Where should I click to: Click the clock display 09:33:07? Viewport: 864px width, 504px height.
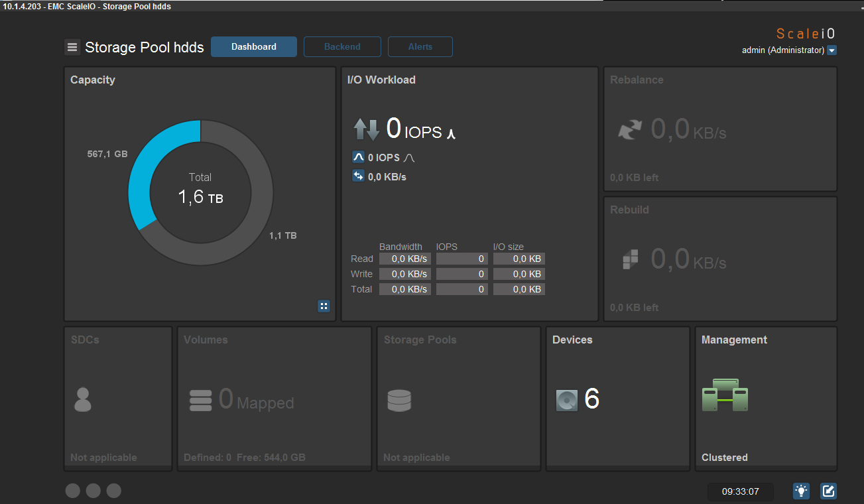(740, 492)
